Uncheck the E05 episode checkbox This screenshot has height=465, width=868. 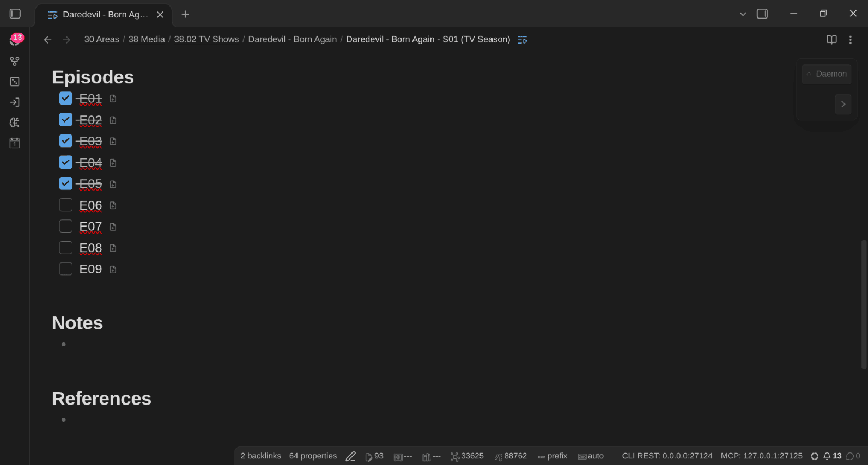tap(66, 183)
